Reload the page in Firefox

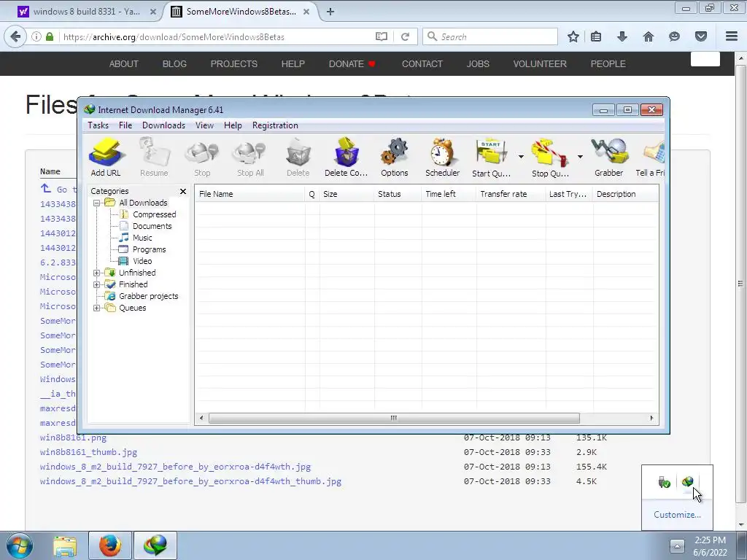(405, 36)
